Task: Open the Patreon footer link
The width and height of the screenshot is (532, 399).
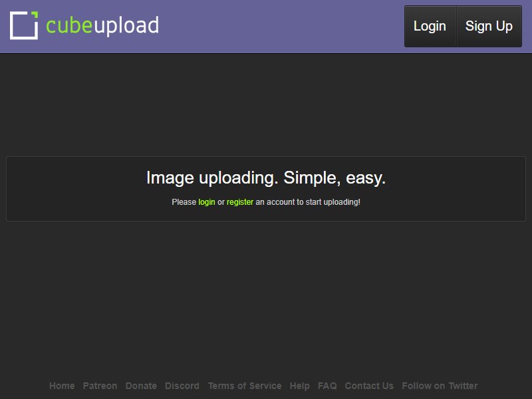Action: [100, 386]
